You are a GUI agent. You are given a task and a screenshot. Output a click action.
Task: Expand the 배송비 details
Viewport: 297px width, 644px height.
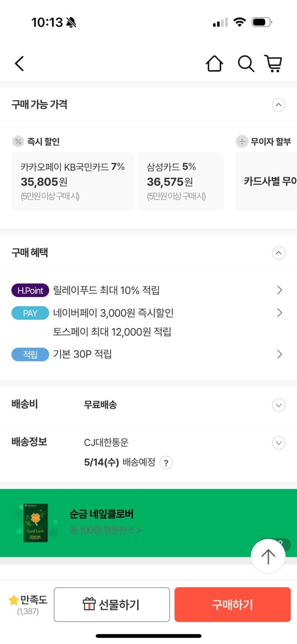click(x=278, y=405)
